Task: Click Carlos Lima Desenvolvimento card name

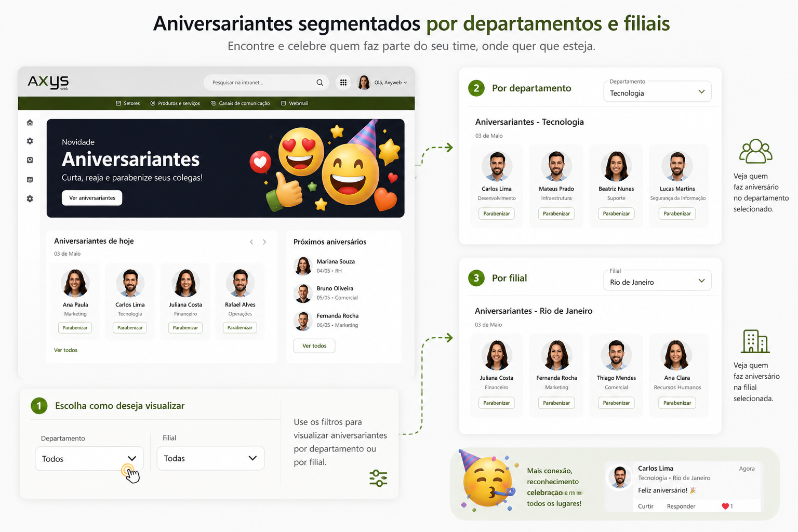Action: [497, 189]
